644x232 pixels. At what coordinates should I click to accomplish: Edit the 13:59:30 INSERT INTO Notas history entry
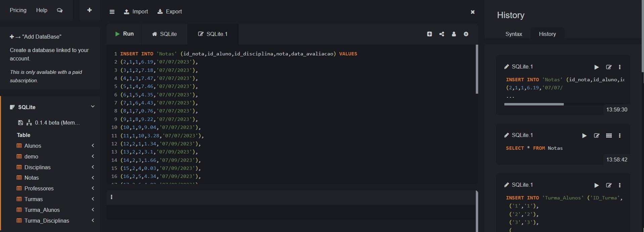point(608,67)
